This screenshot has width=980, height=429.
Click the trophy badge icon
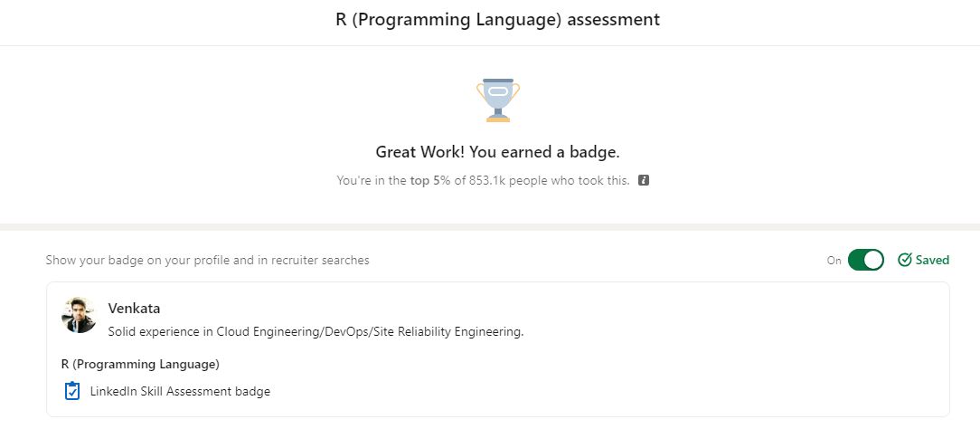(x=497, y=100)
